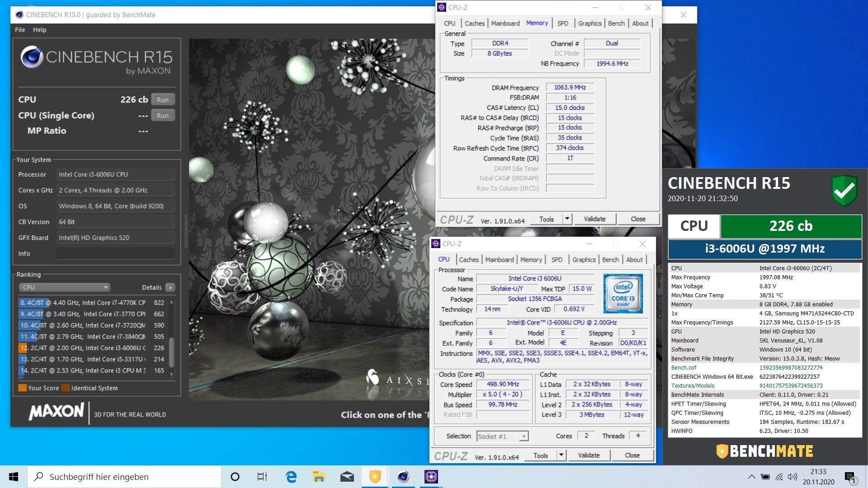Open Tools dropdown arrow in upper CPU-Z
Screen dimensions: 868x488
click(x=567, y=219)
